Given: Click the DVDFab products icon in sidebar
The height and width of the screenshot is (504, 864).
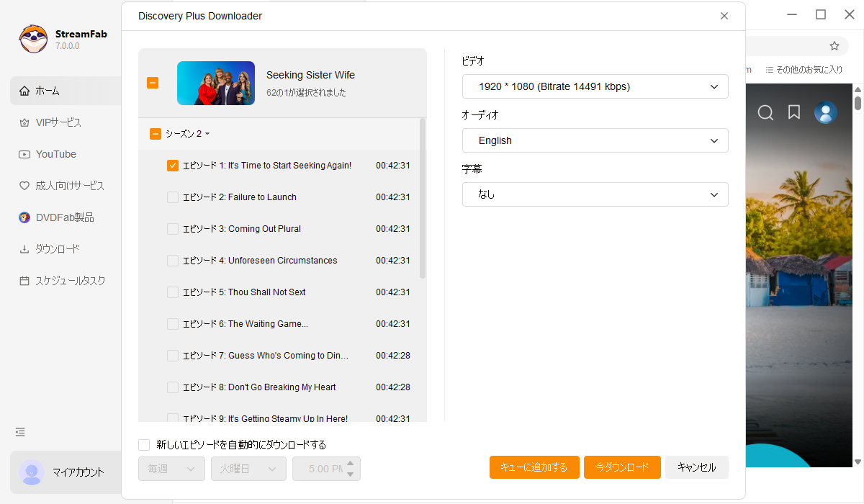Looking at the screenshot, I should (x=24, y=217).
